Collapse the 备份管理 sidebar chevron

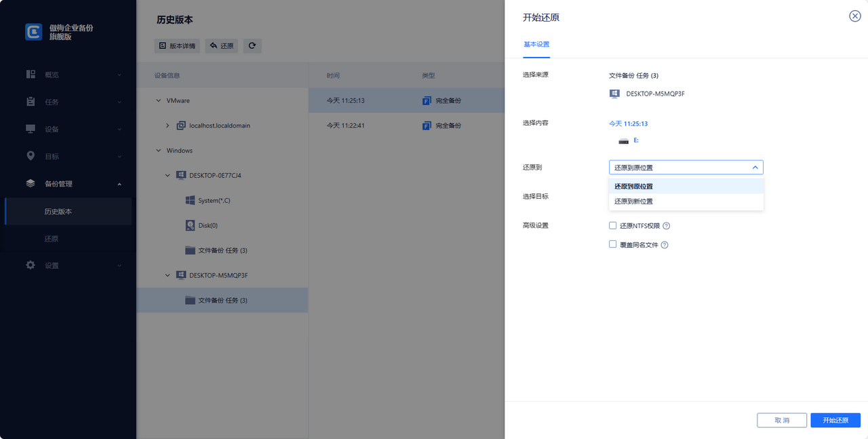pos(119,184)
